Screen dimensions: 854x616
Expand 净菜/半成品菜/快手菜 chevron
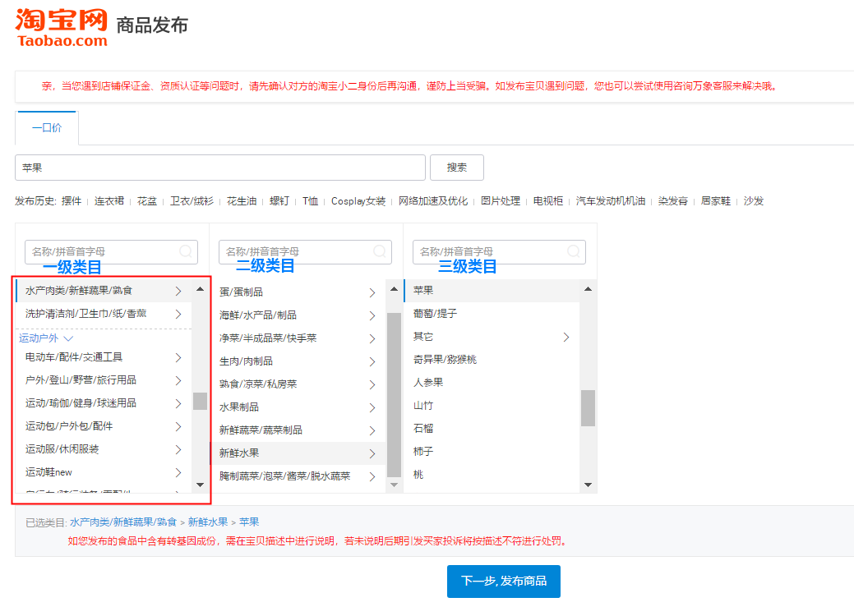point(372,338)
